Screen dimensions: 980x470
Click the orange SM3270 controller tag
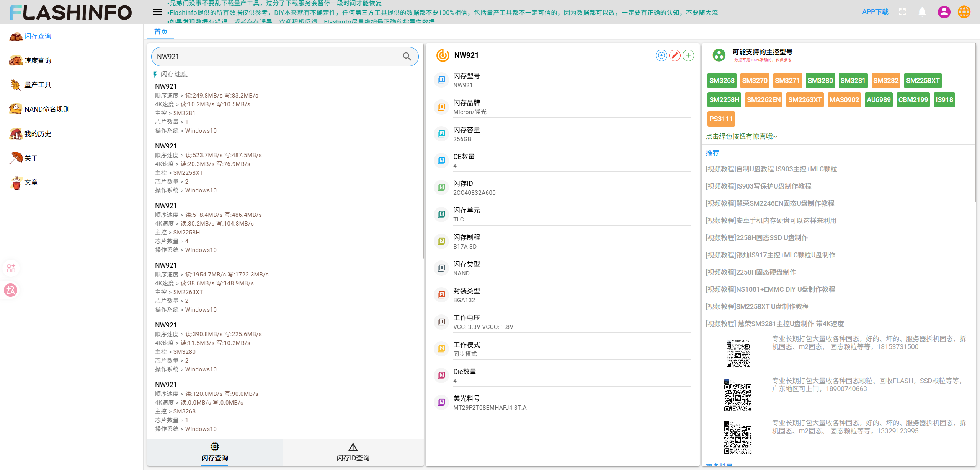coord(755,81)
